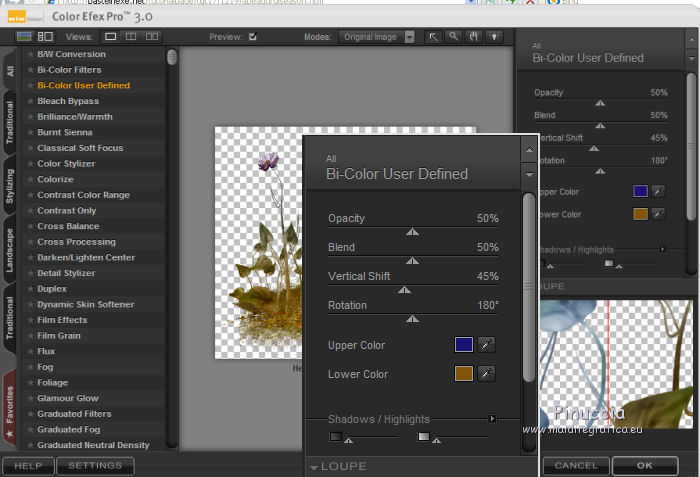Toggle favorite star for Brilliance/Warmth

pos(30,117)
